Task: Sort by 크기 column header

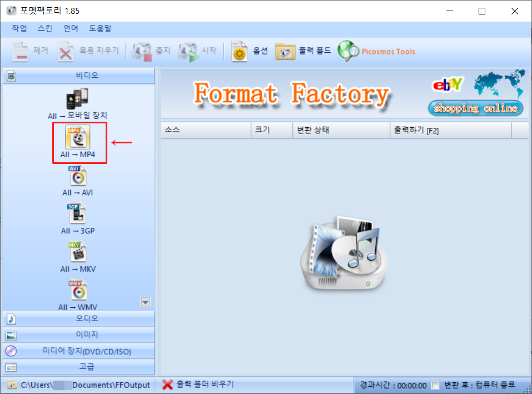Action: tap(272, 130)
